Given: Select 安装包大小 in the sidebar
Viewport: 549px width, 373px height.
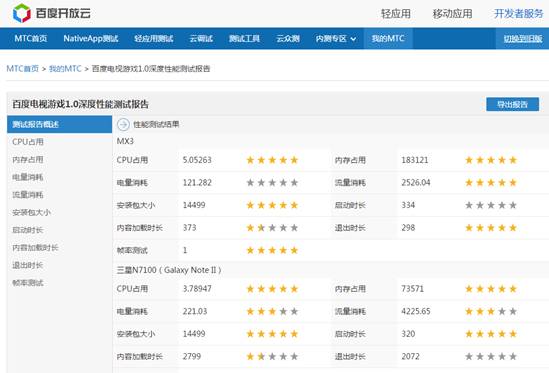Looking at the screenshot, I should 32,212.
